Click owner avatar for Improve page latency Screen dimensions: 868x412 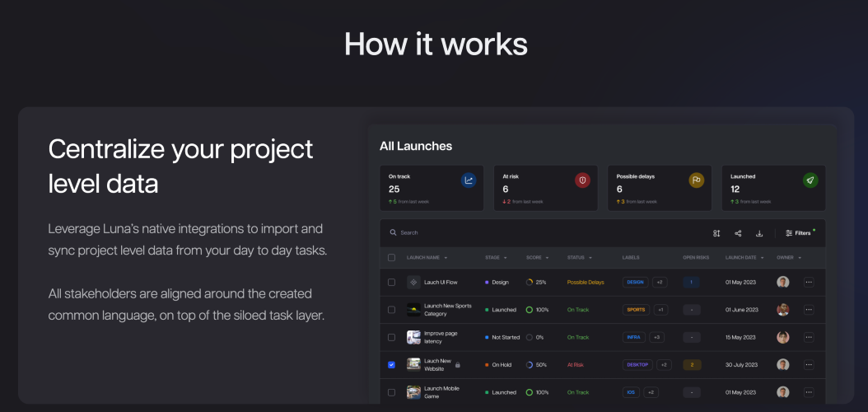pos(782,337)
